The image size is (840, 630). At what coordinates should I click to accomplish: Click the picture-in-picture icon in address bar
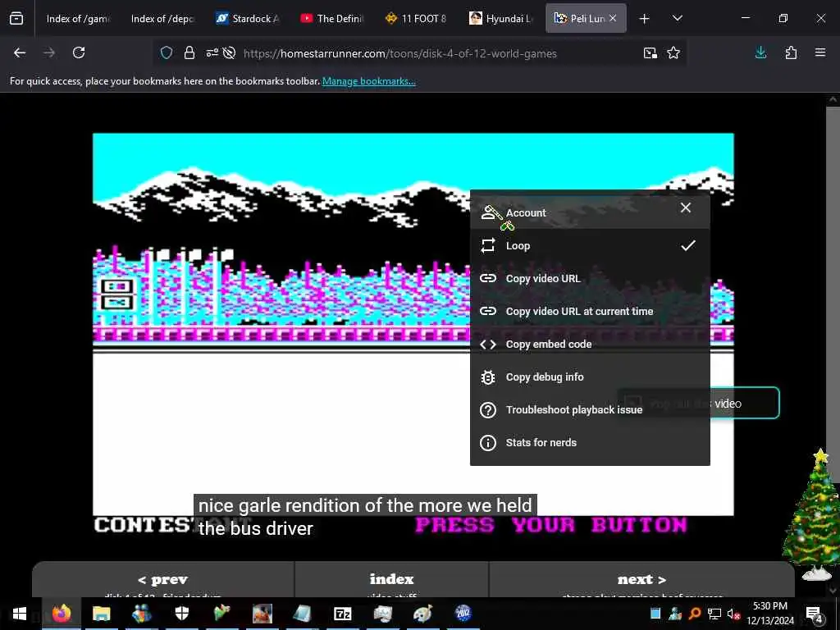pyautogui.click(x=651, y=52)
